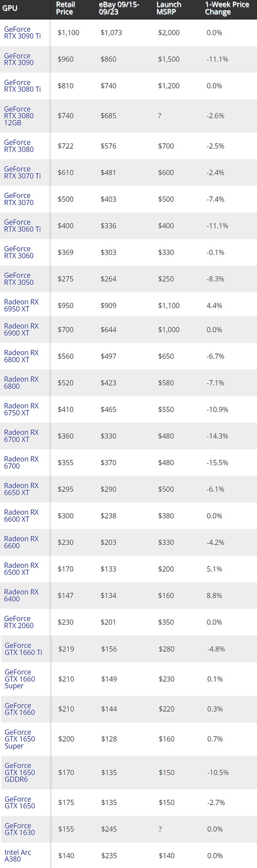This screenshot has height=868, width=257.
Task: Select the GeForce GTX 1630 link
Action: point(20,829)
